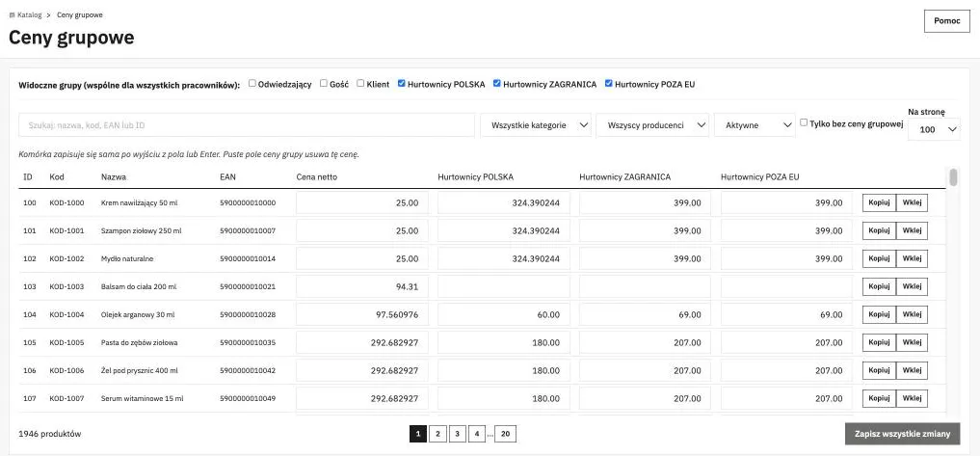
Task: Click Wklej for Mydło naturalne row
Action: click(912, 258)
